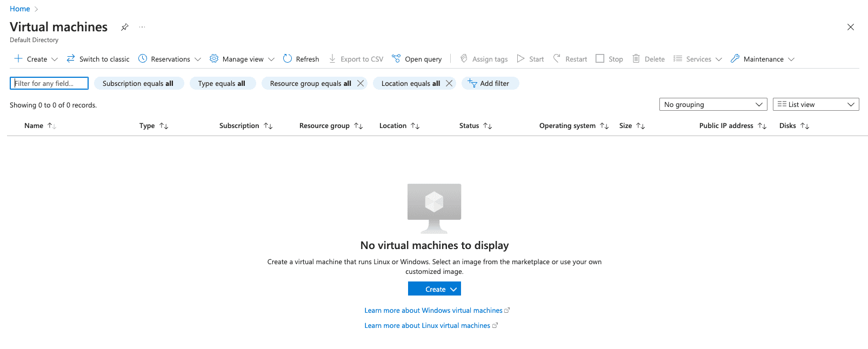Image resolution: width=868 pixels, height=349 pixels.
Task: Open the more options ellipsis next to the title
Action: point(142,27)
